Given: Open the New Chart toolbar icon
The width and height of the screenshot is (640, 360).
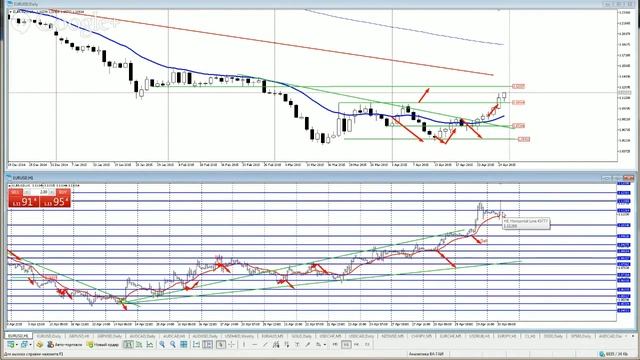Looking at the screenshot, I should point(10,345).
